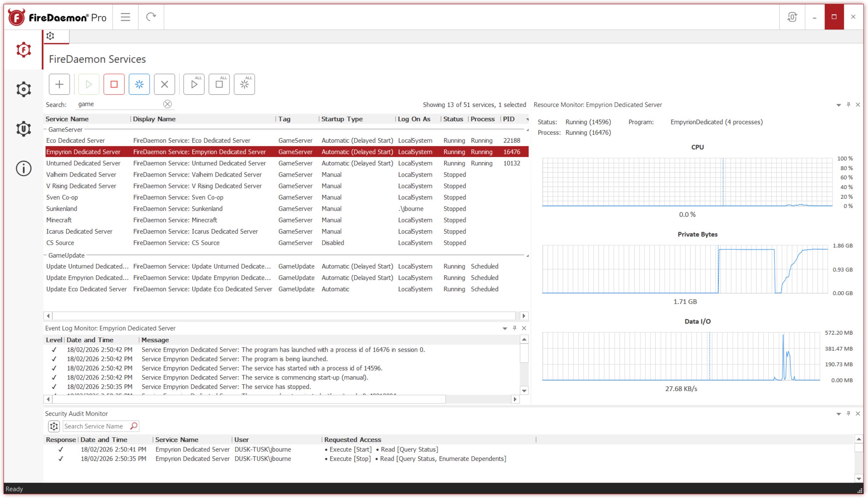Open the Resource Monitor options dropdown
The image size is (868, 498).
839,105
